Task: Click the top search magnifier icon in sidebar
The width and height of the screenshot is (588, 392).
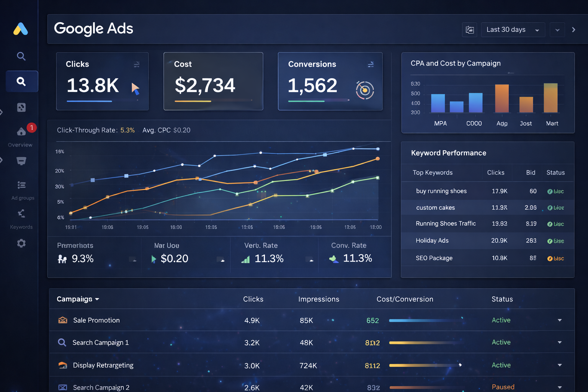Action: point(21,56)
